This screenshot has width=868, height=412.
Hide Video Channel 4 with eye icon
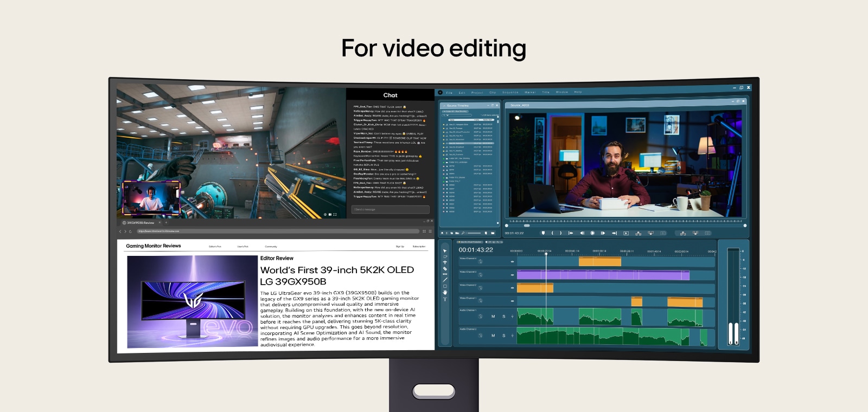click(x=512, y=262)
